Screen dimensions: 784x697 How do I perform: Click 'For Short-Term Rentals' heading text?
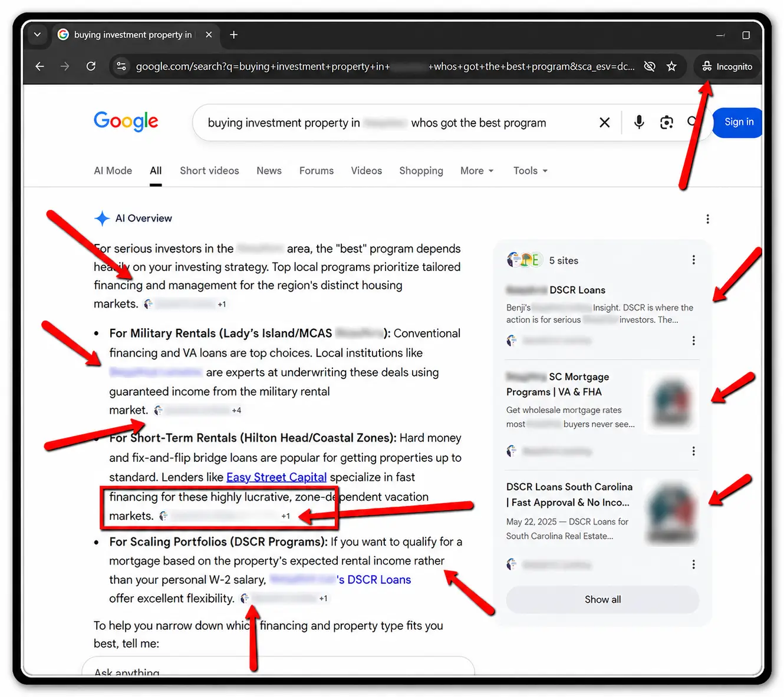tap(252, 438)
